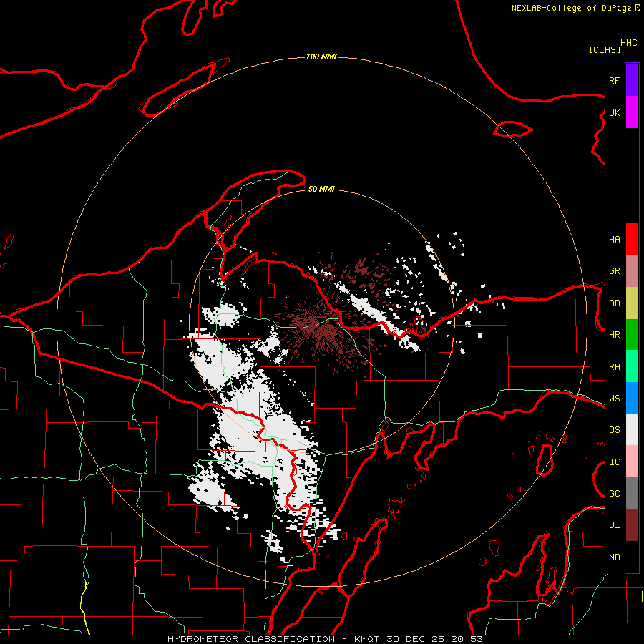Click the HA red legend swatch

[632, 239]
